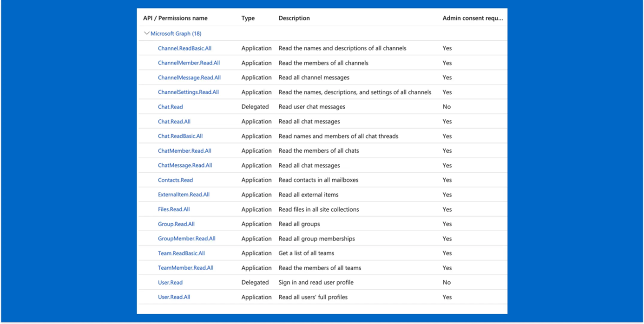Open ExternalItem.Read.All permission
This screenshot has width=644, height=324.
click(x=184, y=194)
